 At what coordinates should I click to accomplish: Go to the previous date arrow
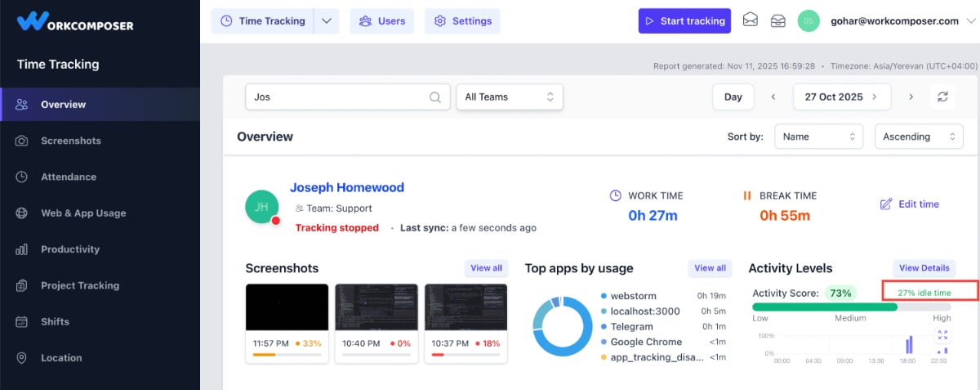(773, 96)
